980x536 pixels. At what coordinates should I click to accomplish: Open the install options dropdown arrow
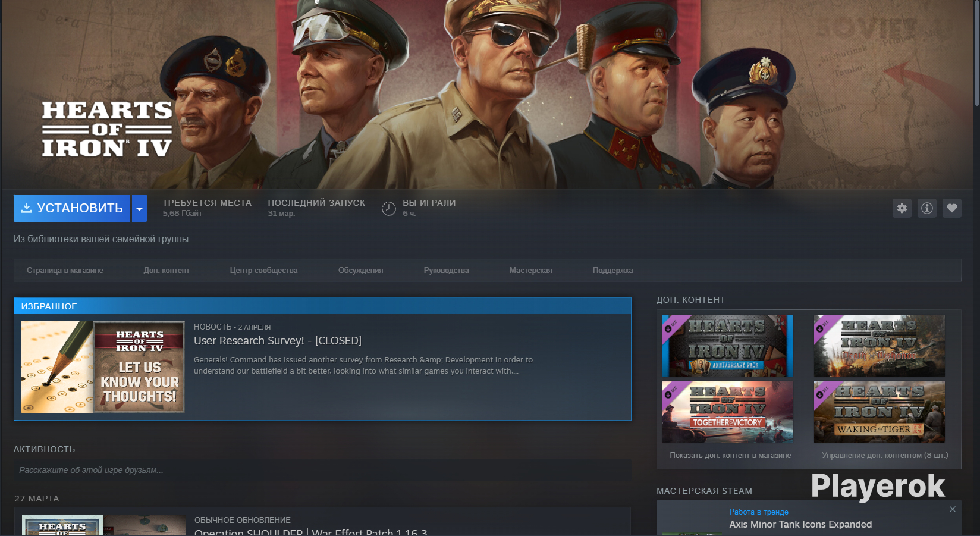pyautogui.click(x=139, y=208)
